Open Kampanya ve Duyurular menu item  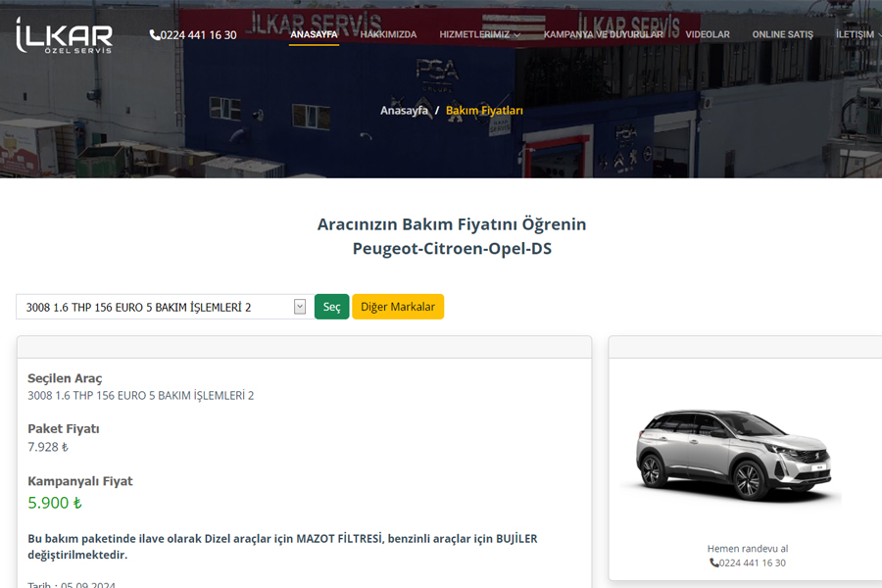603,34
